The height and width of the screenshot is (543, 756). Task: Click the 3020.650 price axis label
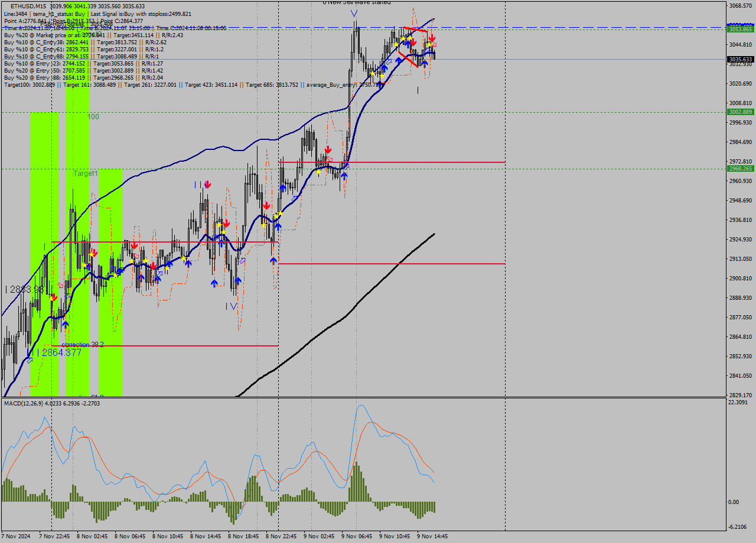[x=740, y=83]
